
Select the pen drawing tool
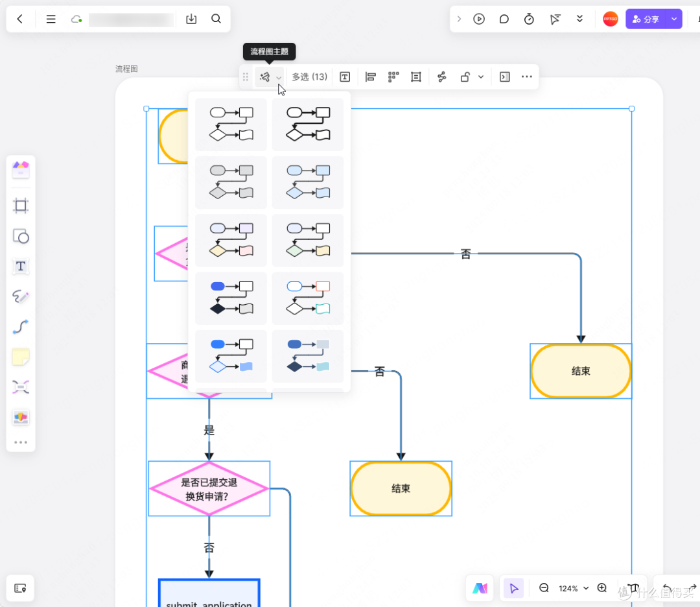21,296
